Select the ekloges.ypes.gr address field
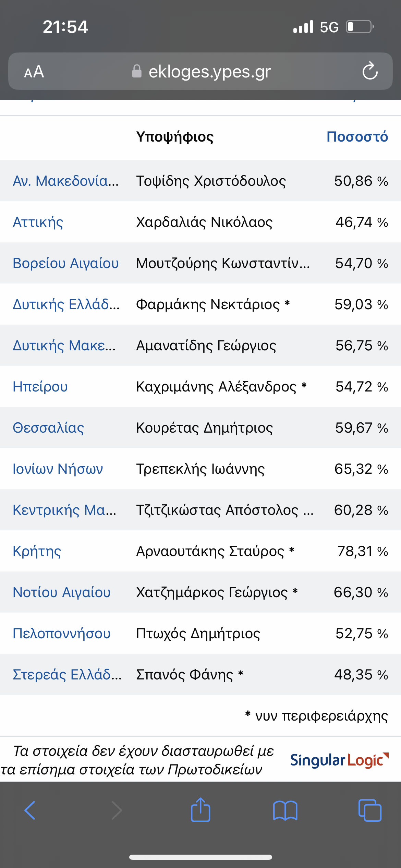Viewport: 401px width, 868px height. tap(200, 71)
